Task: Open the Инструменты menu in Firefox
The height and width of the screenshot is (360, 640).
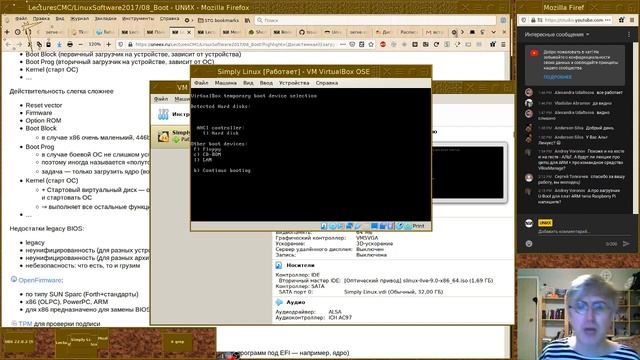Action: [138, 19]
